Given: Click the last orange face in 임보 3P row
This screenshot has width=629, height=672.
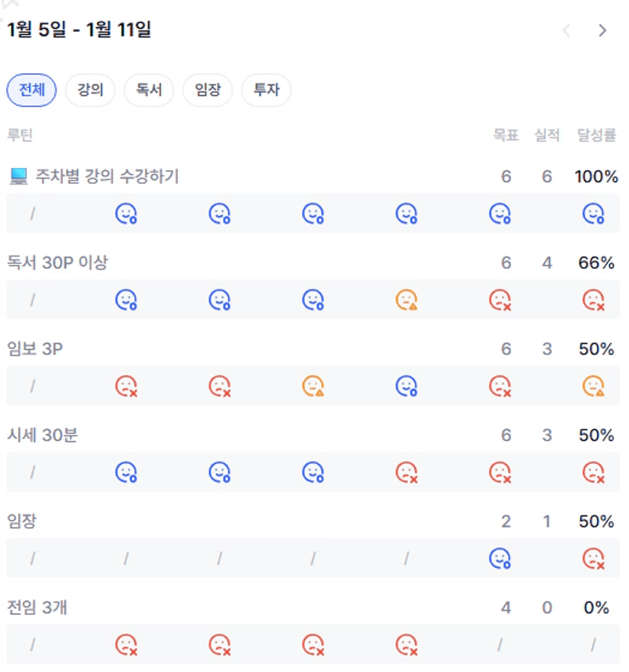Looking at the screenshot, I should 593,386.
